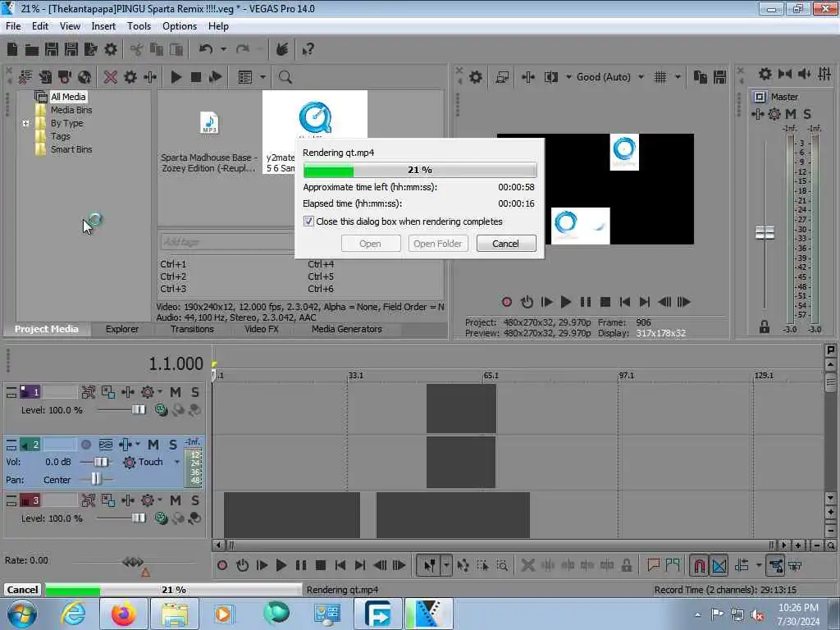
Task: Toggle Enable Snapping magnet icon
Action: pyautogui.click(x=699, y=565)
